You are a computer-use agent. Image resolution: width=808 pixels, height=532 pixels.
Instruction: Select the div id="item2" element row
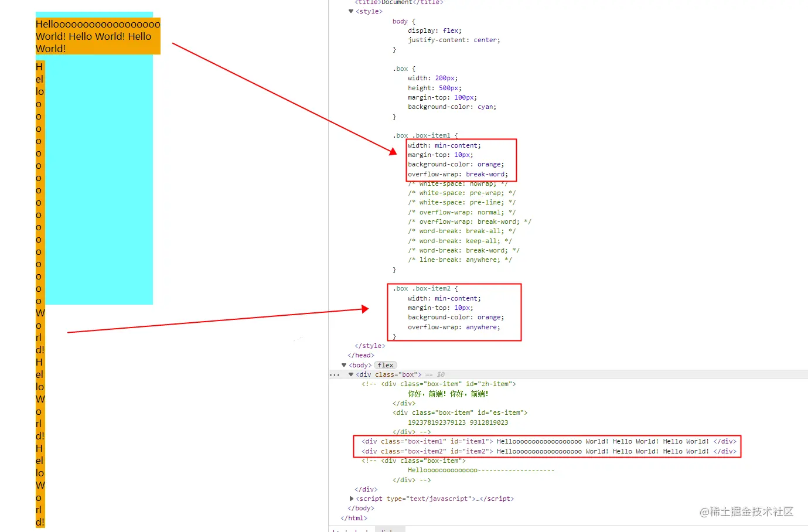coord(548,451)
